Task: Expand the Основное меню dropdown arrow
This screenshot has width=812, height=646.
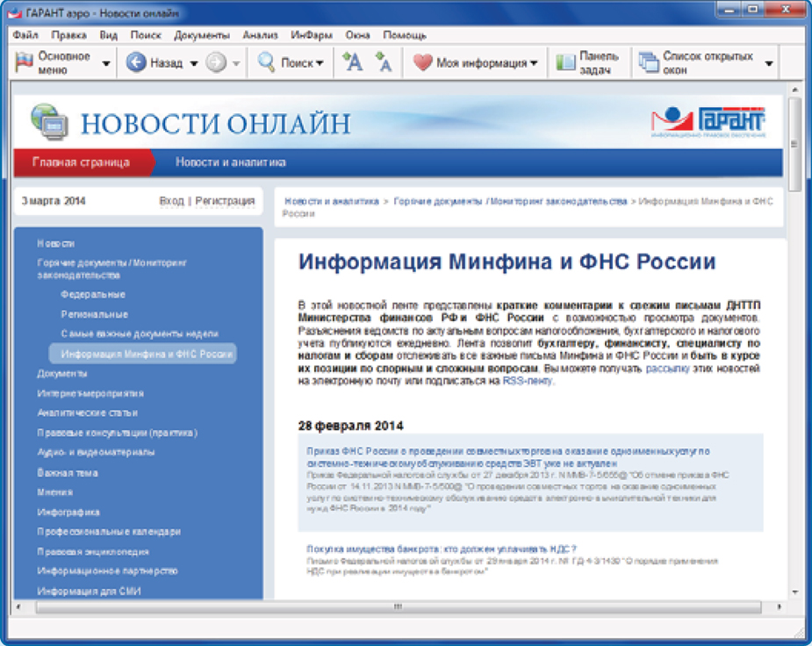Action: point(106,64)
